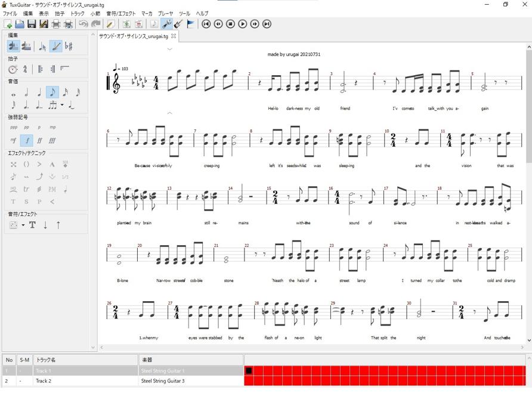532x396 pixels.
Task: Insert a close repeat barline
Action: click(x=52, y=69)
